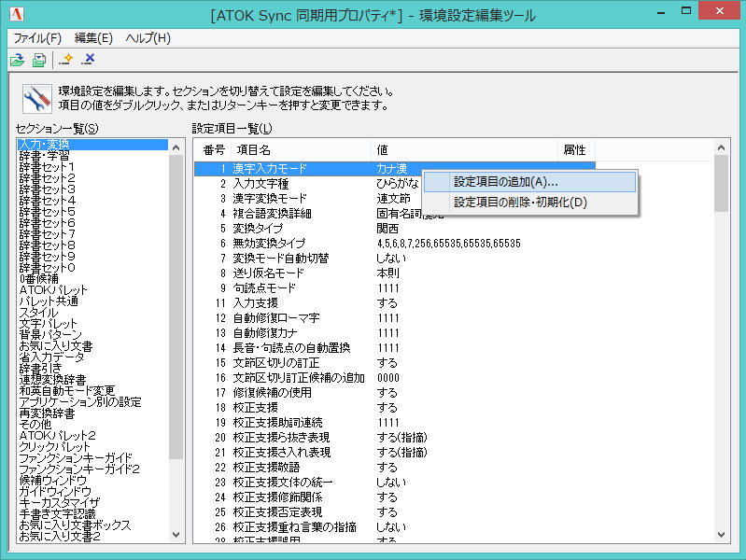Open the ファイル(F) menu
This screenshot has width=746, height=560.
pyautogui.click(x=37, y=38)
